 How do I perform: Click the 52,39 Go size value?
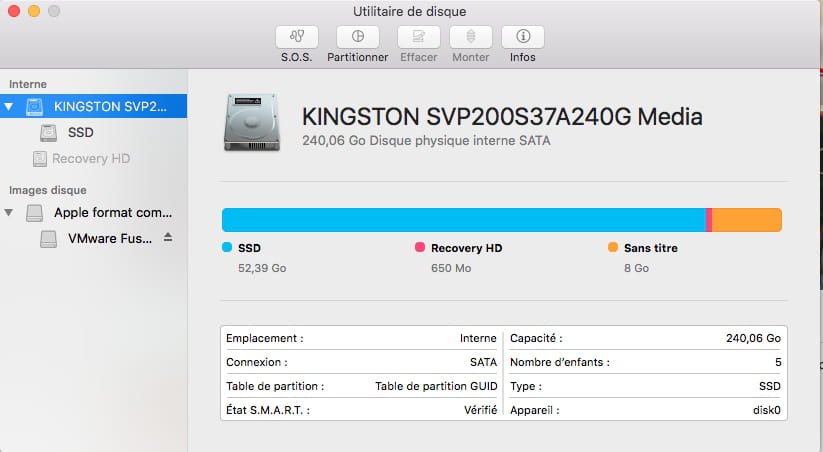click(x=262, y=268)
